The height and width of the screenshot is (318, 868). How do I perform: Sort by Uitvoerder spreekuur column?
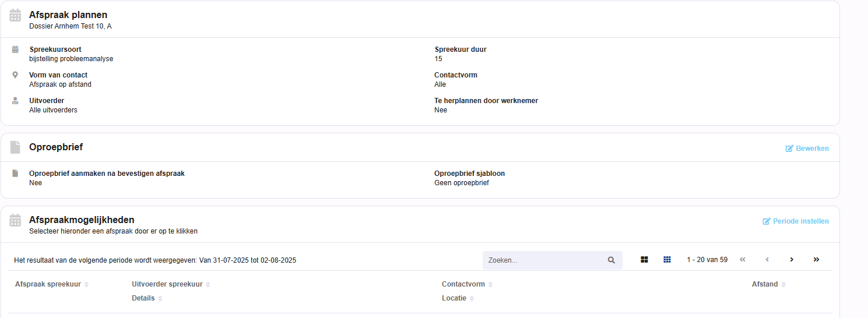171,284
